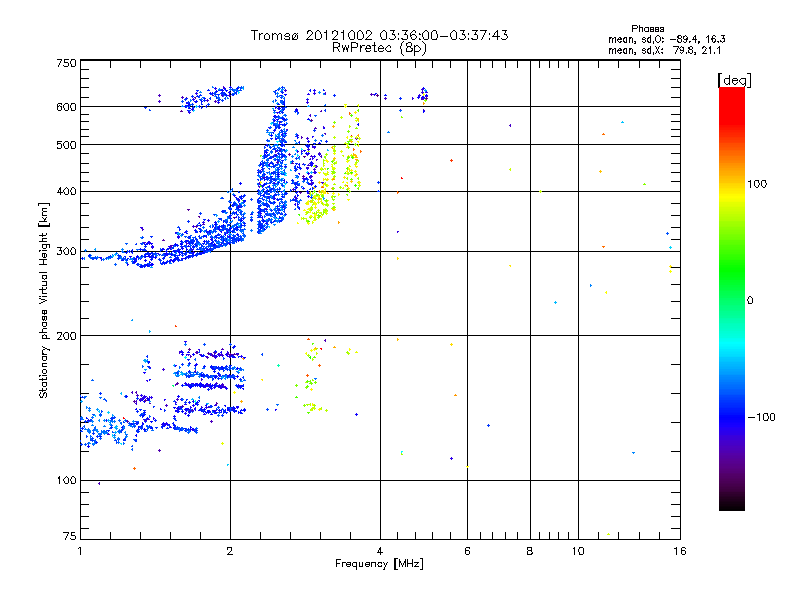Viewport: 800px width, 600px height.
Task: Click the colorbar label '-100'
Action: tap(761, 417)
